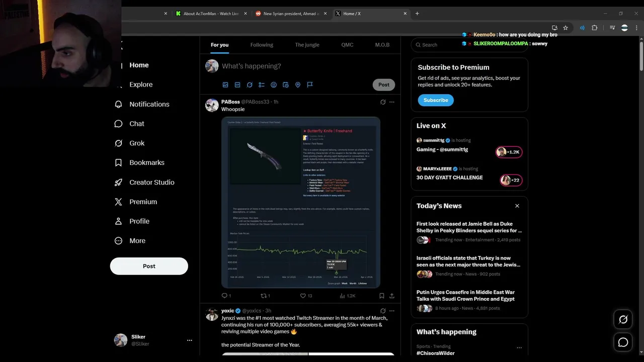Click the large Post button in the sidebar
This screenshot has height=362, width=644.
(x=149, y=266)
